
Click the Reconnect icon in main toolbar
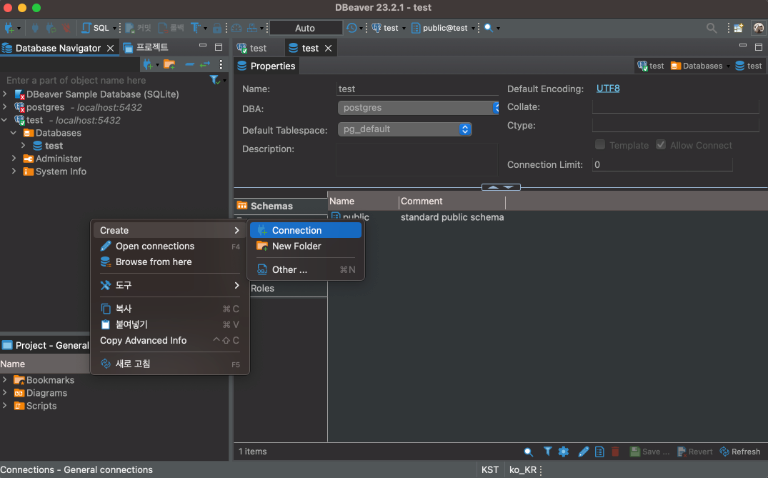point(51,28)
